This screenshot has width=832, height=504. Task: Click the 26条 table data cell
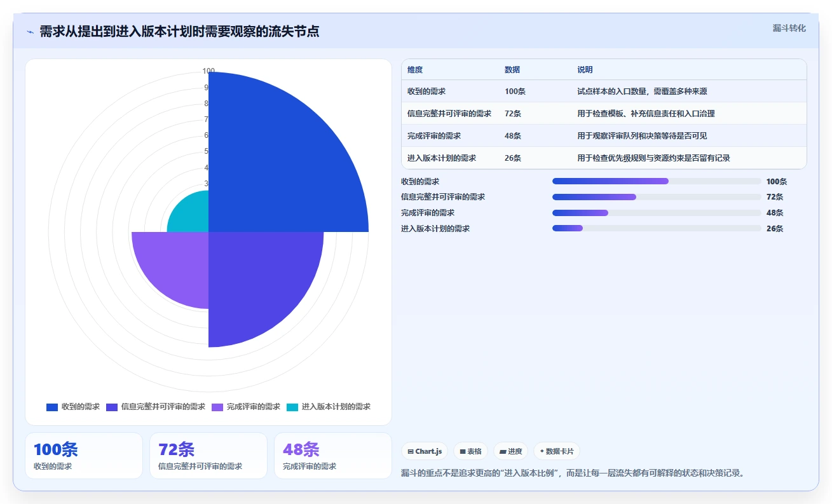(513, 158)
